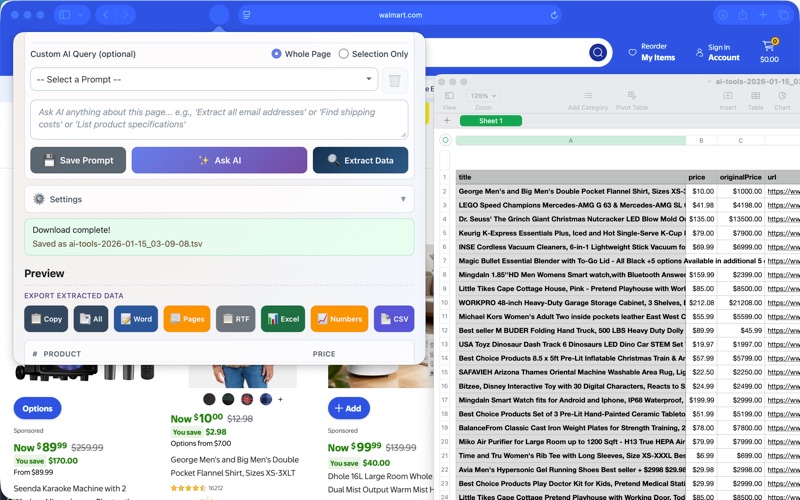
Task: Click row 10 header in Numbers
Action: [x=445, y=303]
